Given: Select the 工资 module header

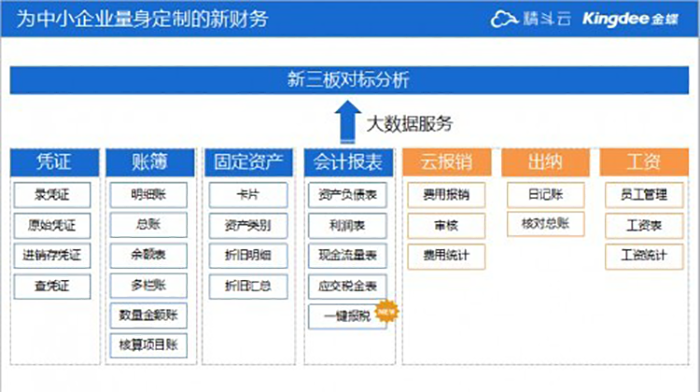Looking at the screenshot, I should pos(644,162).
